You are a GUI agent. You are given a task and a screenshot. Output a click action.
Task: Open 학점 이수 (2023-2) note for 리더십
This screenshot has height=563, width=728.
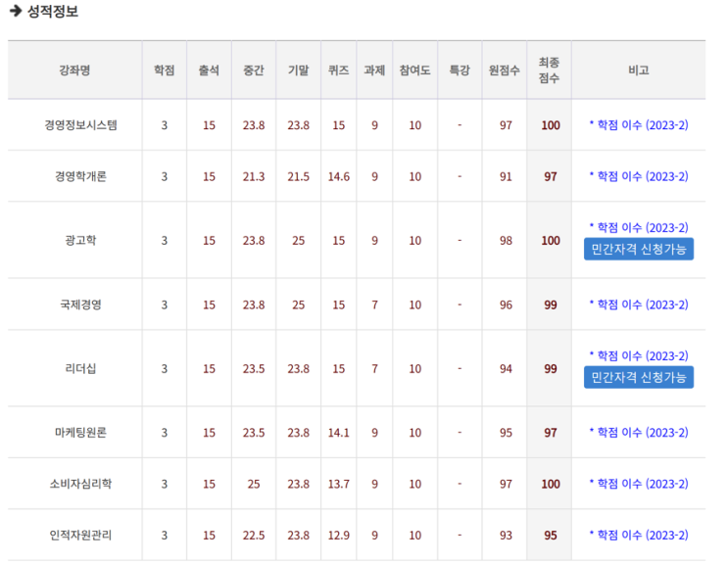coord(639,355)
